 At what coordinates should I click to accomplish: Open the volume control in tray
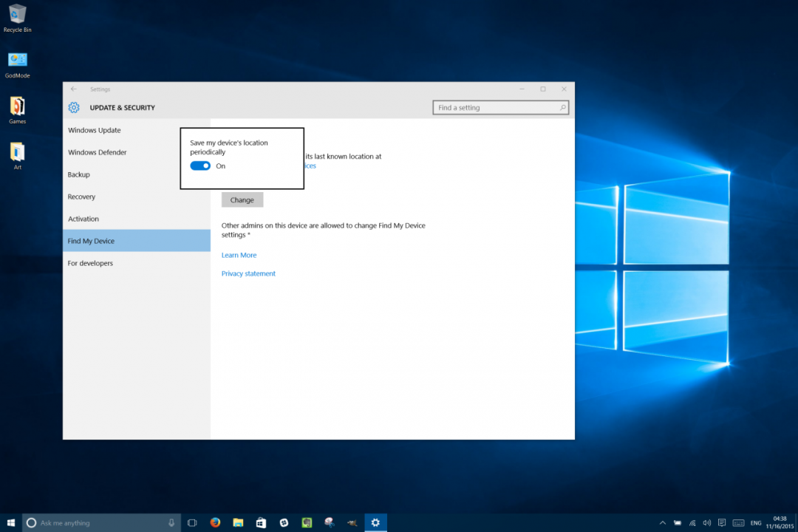click(x=707, y=523)
